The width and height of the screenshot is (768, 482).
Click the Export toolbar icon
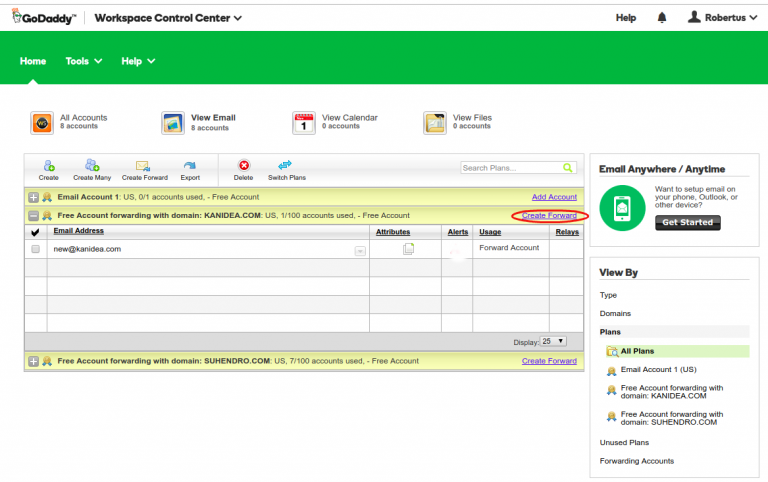tap(190, 166)
